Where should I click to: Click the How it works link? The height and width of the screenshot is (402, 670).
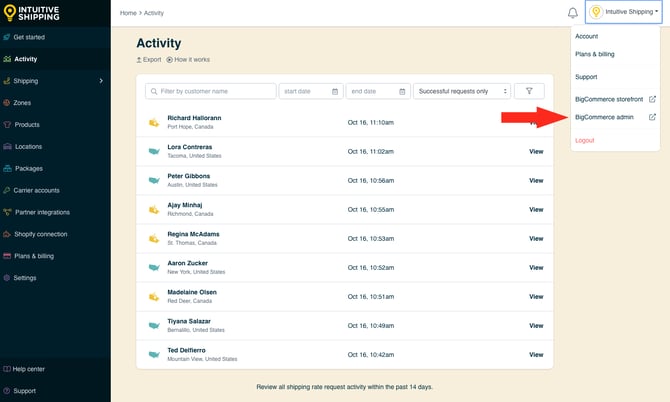point(188,60)
